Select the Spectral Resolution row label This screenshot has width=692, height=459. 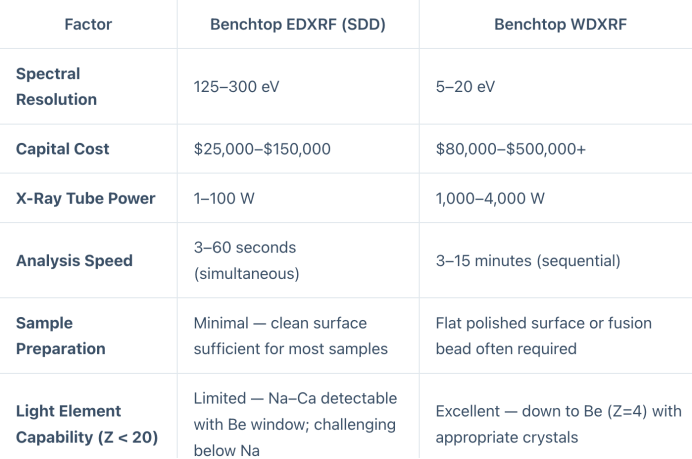click(x=57, y=87)
